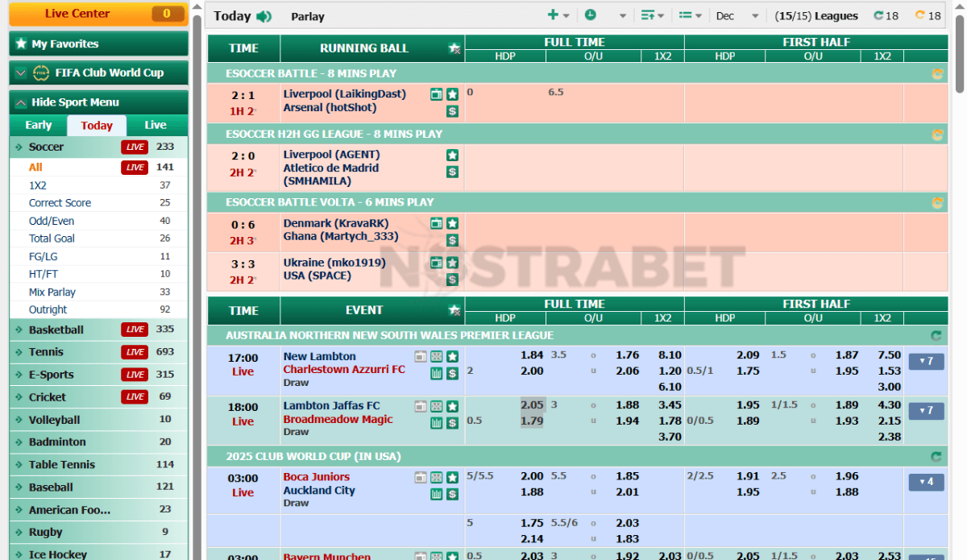
Task: Click the green refresh icon showing 18
Action: point(878,15)
